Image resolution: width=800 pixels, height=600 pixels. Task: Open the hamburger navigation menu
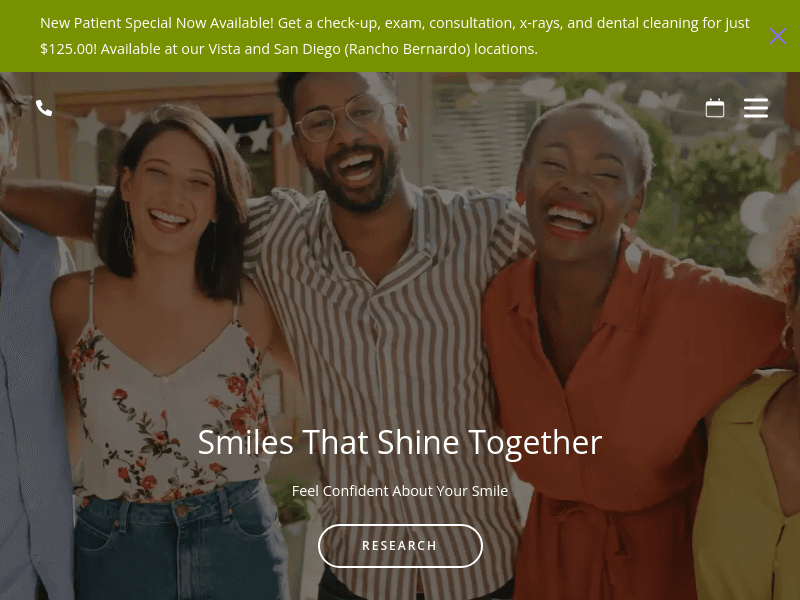coord(756,108)
